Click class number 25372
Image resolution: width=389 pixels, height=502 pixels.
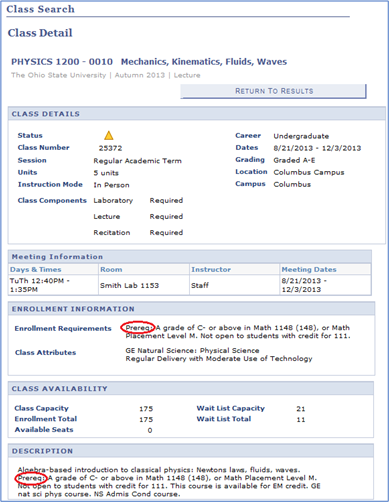[x=110, y=148]
